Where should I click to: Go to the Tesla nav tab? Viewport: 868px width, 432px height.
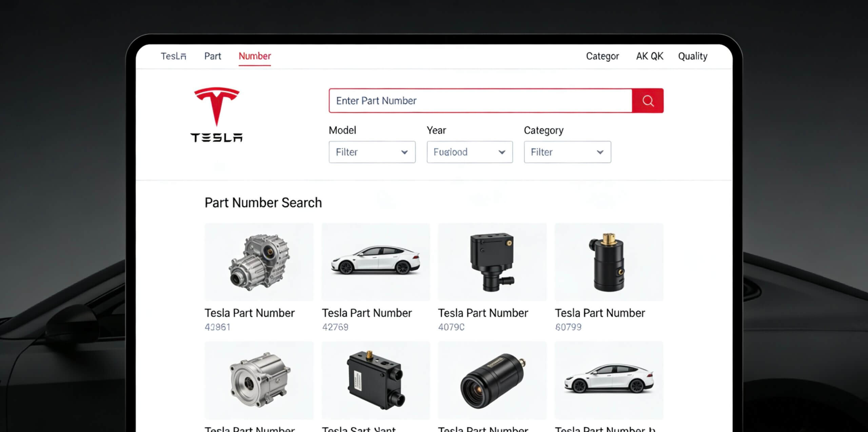(x=173, y=56)
